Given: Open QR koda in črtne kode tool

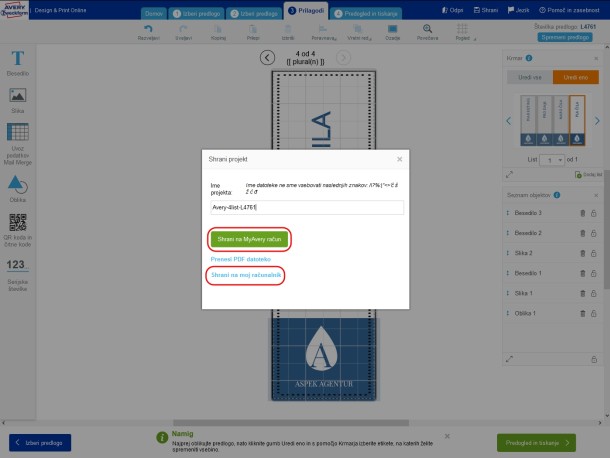Looking at the screenshot, I should [18, 230].
